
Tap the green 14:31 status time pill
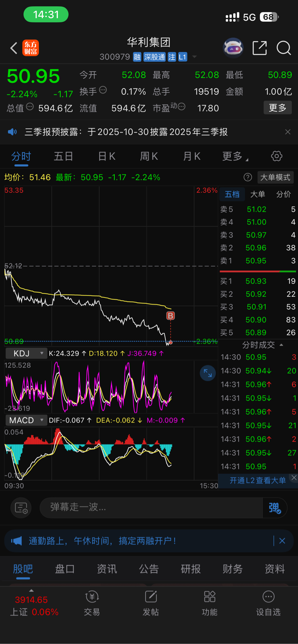click(46, 15)
